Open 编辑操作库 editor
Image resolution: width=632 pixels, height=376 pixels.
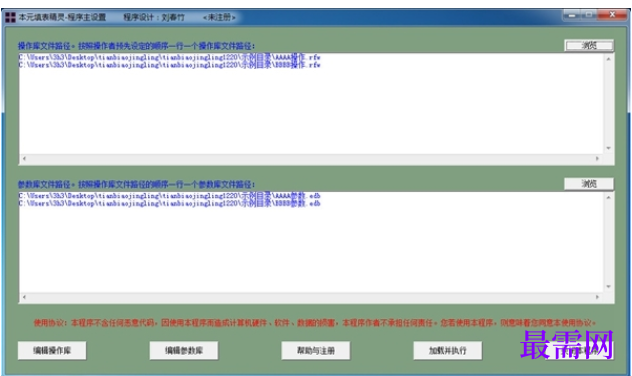52,351
